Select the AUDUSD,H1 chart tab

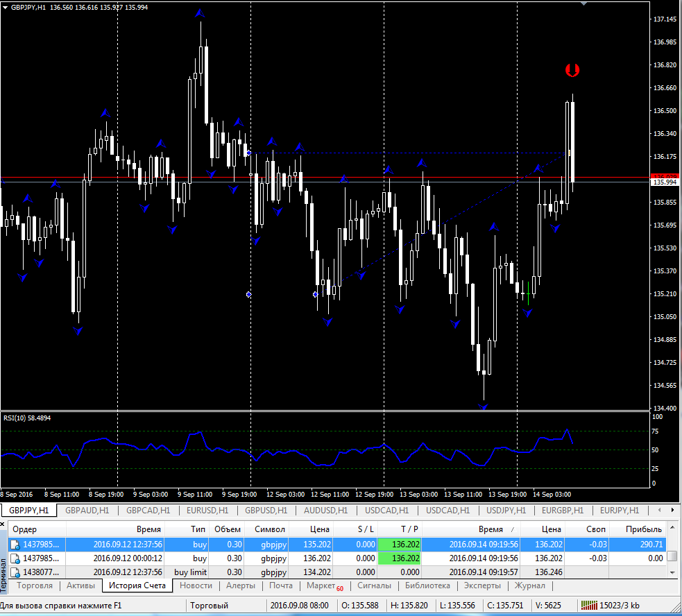pos(326,511)
